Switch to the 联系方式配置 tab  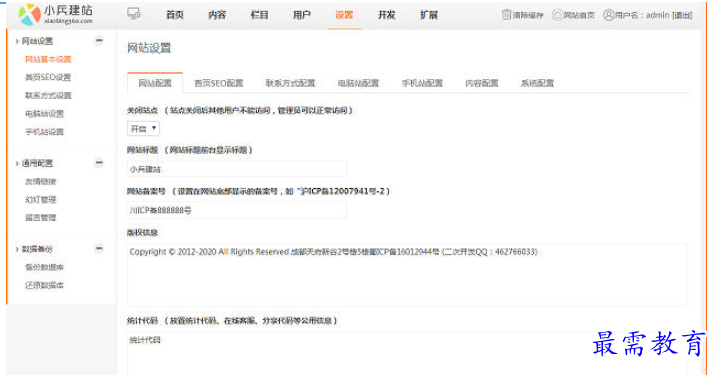291,83
